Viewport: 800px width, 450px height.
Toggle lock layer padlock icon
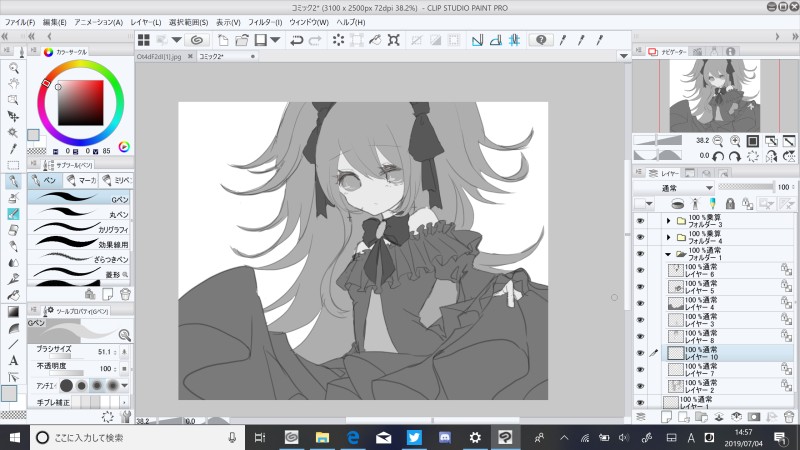730,204
